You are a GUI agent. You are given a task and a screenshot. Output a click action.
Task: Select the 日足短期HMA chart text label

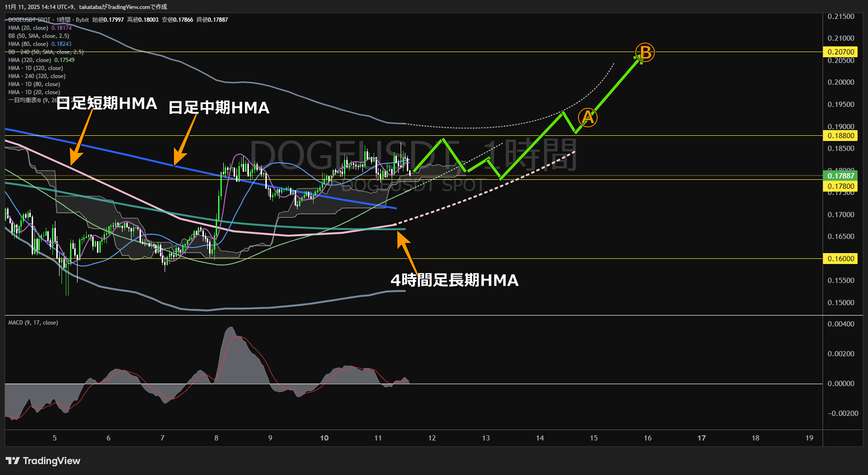coord(106,104)
